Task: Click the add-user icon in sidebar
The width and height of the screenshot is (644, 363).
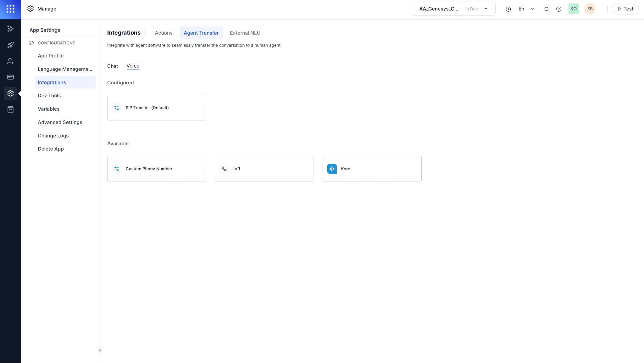Action: pos(10,61)
